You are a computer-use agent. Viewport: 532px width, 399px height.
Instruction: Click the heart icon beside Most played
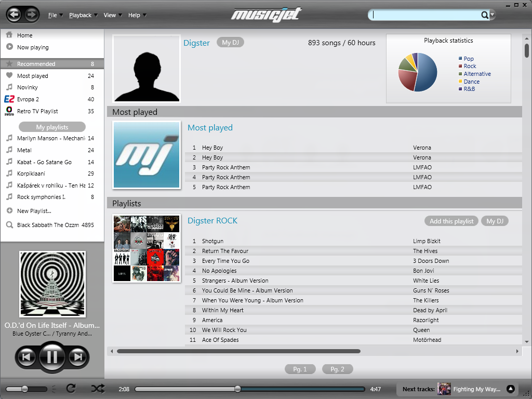(x=9, y=75)
